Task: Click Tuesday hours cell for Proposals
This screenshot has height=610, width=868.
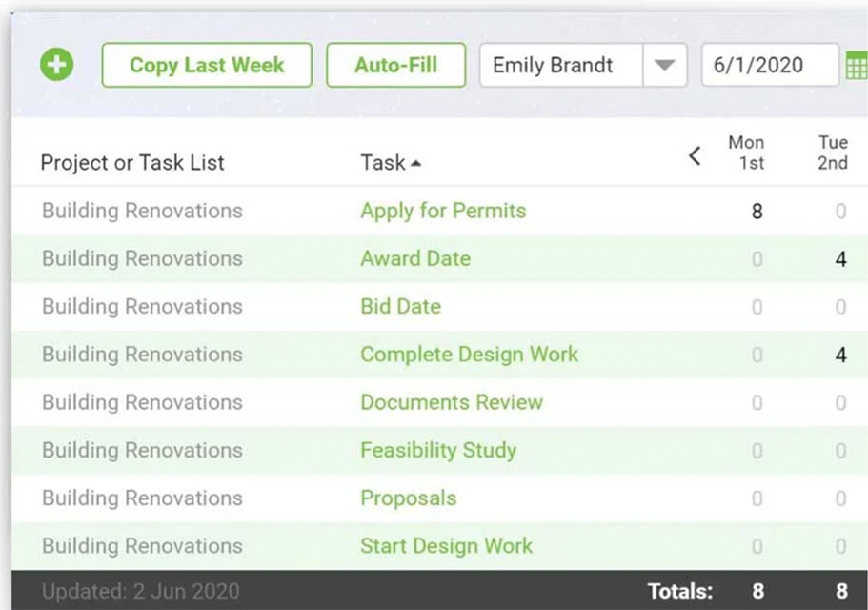Action: click(840, 498)
